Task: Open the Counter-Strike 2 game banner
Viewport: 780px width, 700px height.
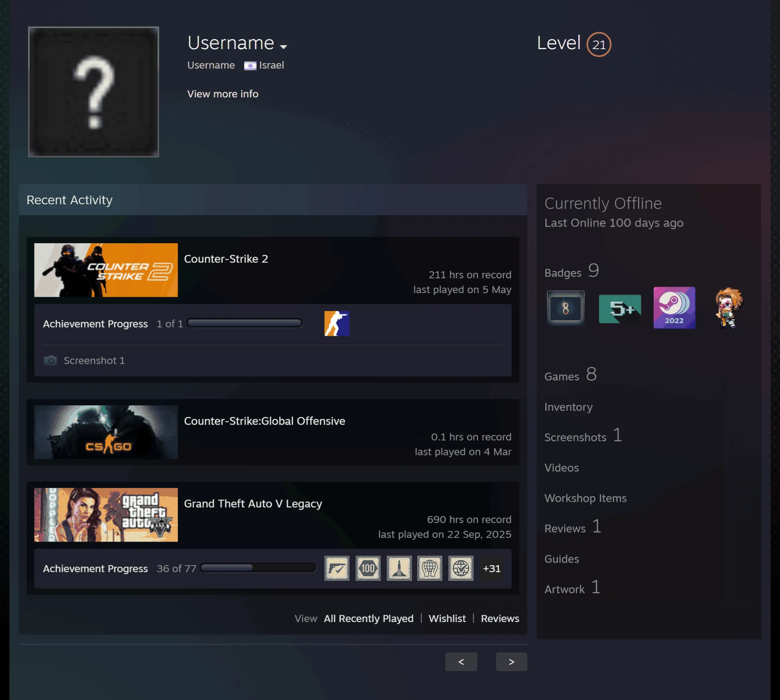Action: (106, 270)
